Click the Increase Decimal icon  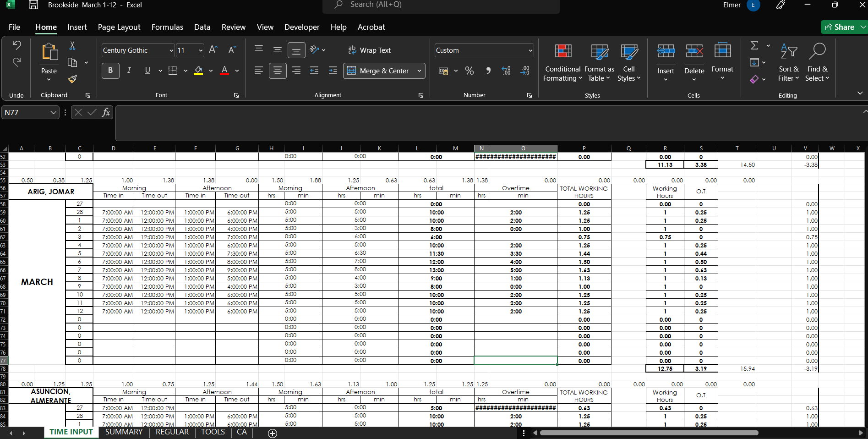coord(506,71)
